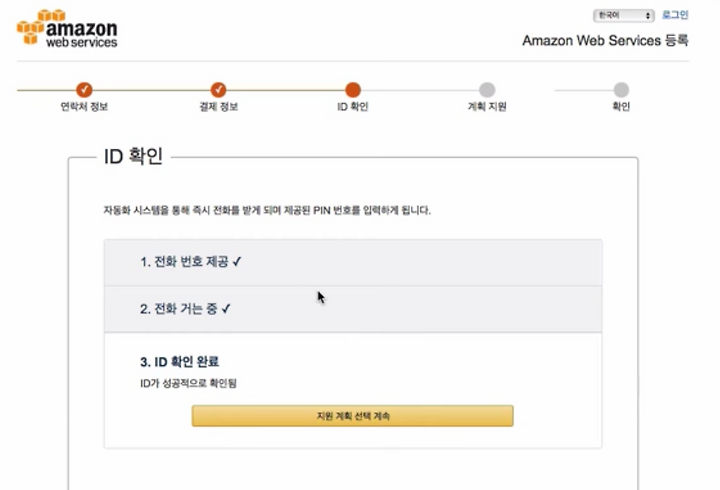Click checkmark next to 전화 거는 중
This screenshot has height=490, width=720.
click(x=225, y=309)
